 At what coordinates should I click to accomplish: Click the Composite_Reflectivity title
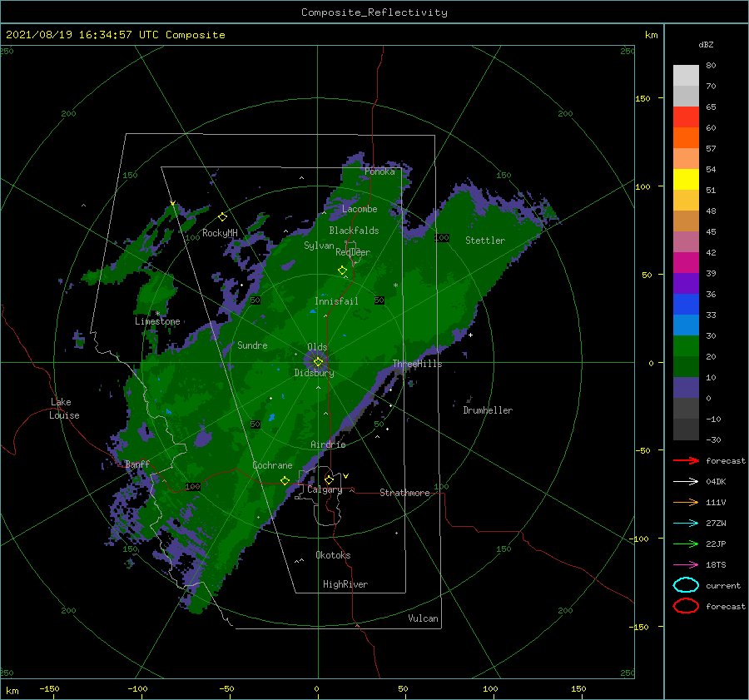point(374,12)
